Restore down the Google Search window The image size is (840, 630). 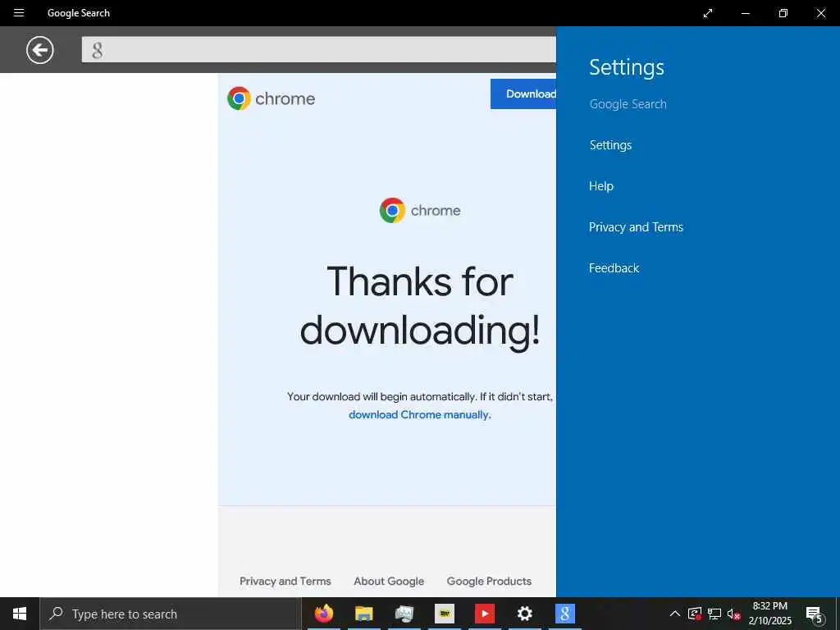[x=783, y=13]
